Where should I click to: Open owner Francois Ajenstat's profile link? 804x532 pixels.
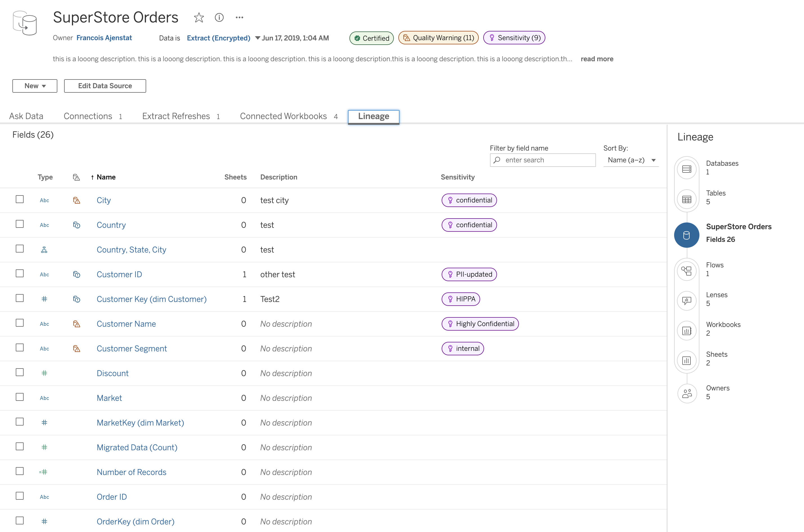tap(104, 38)
